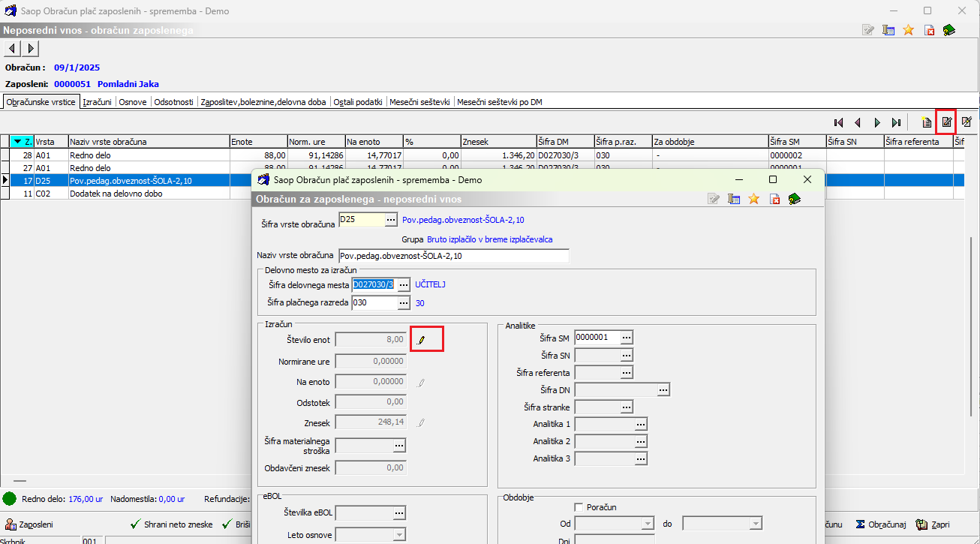Enable the Poračun checkbox

[x=579, y=507]
